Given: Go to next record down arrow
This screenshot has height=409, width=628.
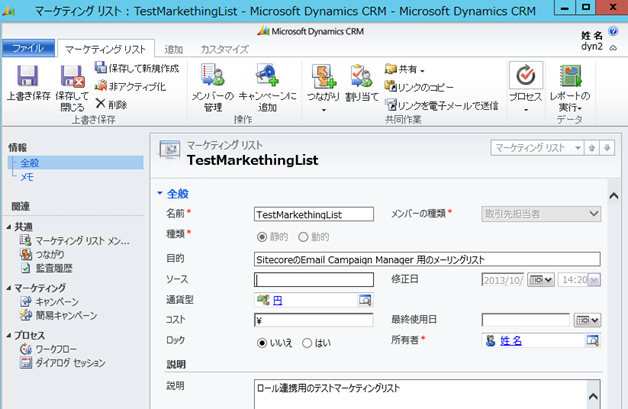Looking at the screenshot, I should pyautogui.click(x=607, y=148).
